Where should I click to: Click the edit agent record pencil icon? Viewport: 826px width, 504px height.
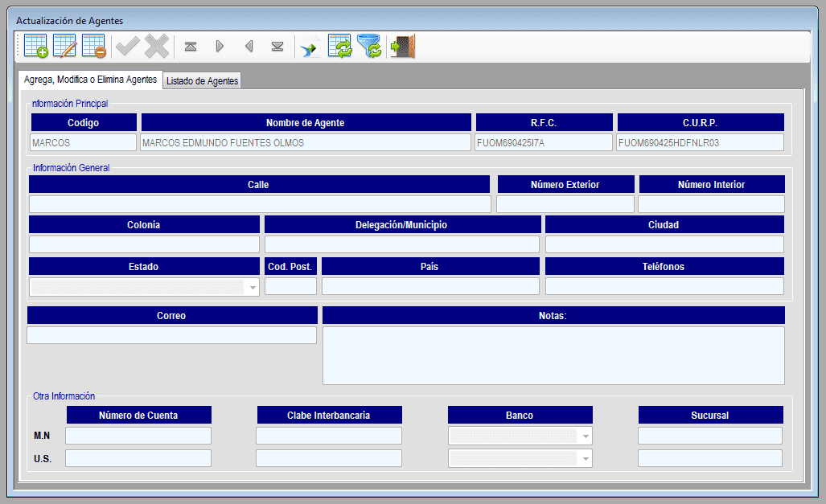[65, 47]
